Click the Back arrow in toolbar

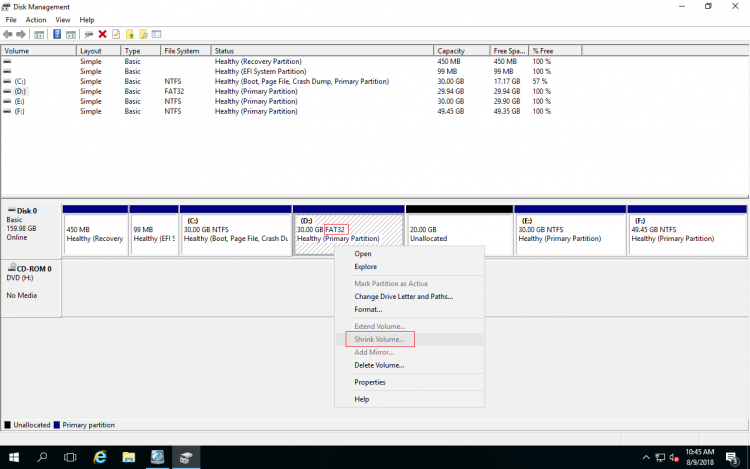coord(8,34)
